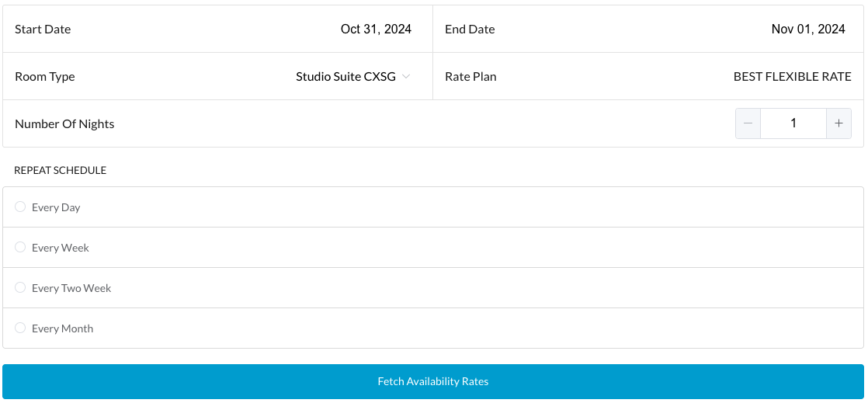Click the REPEAT SCHEDULE heading
868x403 pixels.
click(60, 170)
